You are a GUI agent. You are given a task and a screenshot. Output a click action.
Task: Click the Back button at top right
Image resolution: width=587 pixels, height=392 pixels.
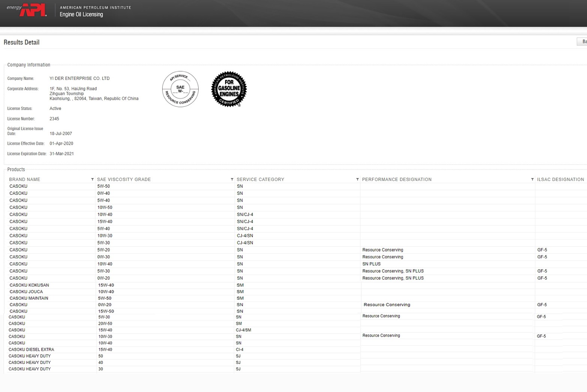pos(582,42)
